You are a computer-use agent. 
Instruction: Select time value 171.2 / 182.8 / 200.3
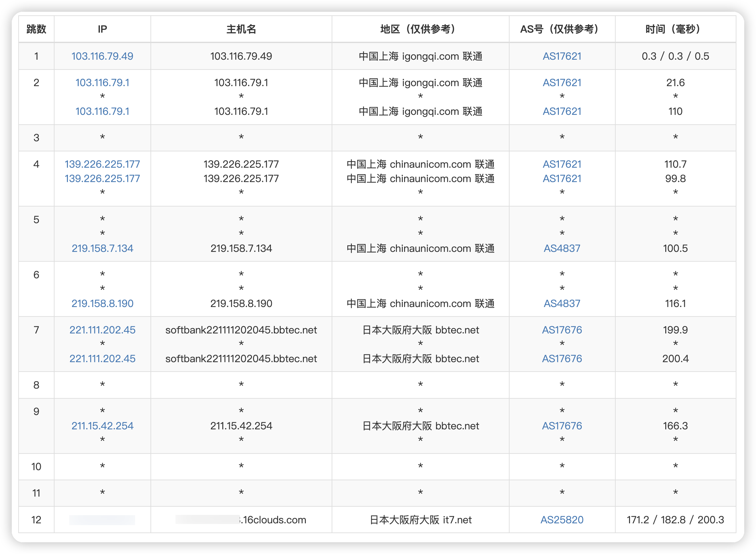pyautogui.click(x=675, y=519)
